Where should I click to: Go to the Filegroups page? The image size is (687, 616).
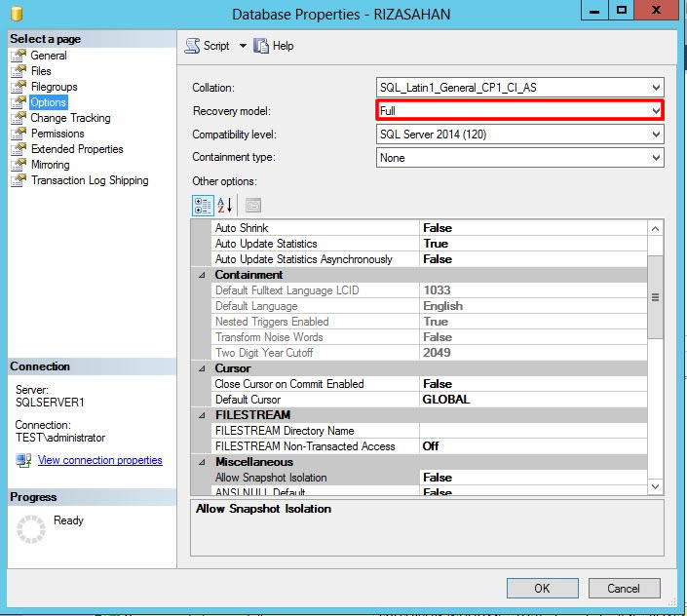pyautogui.click(x=54, y=87)
